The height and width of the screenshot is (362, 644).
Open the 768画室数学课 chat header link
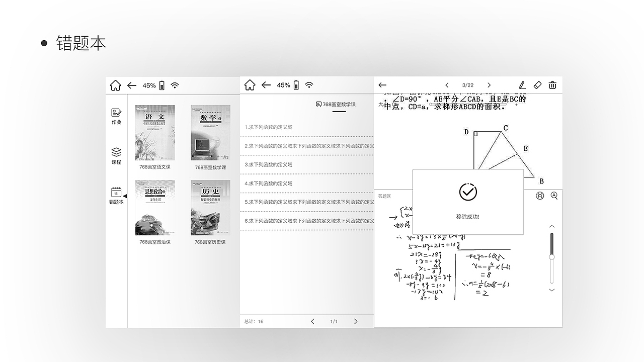pos(335,104)
